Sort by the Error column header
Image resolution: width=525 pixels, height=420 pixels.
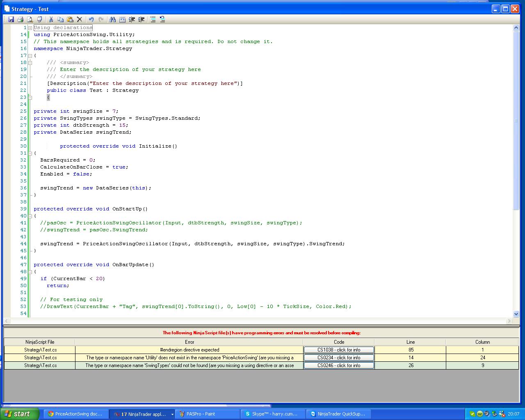pos(189,342)
